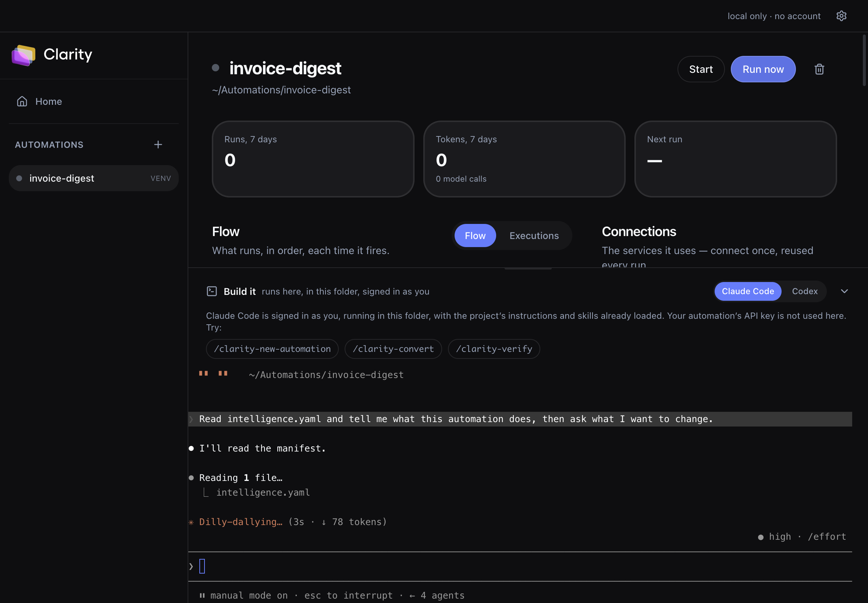The height and width of the screenshot is (603, 868).
Task: Click the local only · no account label
Action: pos(774,16)
